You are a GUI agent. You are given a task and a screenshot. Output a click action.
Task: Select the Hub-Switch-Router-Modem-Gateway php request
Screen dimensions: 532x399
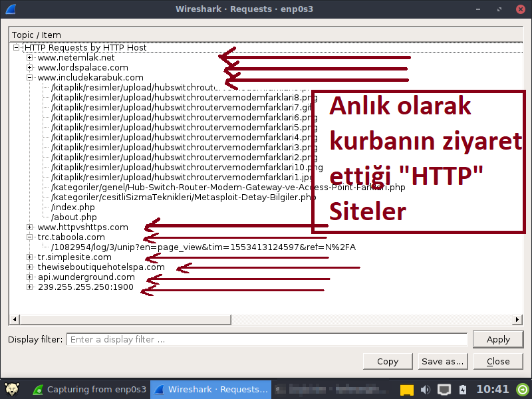pos(228,188)
